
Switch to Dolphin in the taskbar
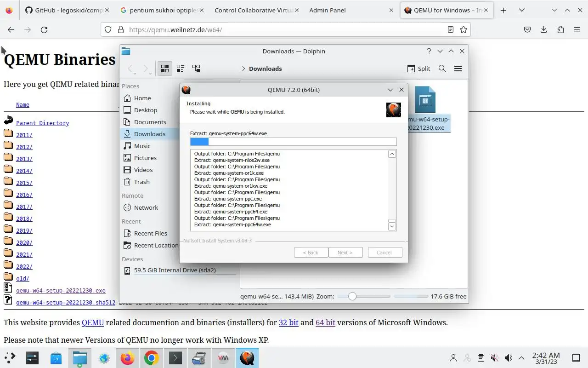[x=80, y=358]
